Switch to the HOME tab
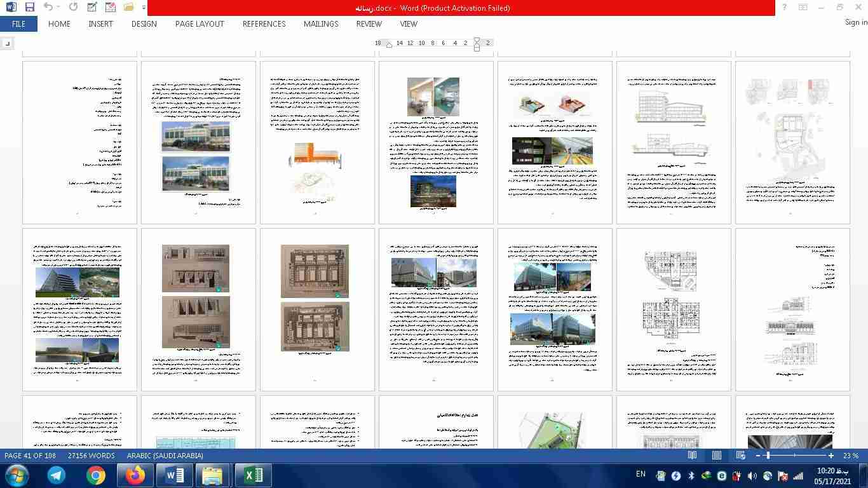868x488 pixels. [59, 24]
